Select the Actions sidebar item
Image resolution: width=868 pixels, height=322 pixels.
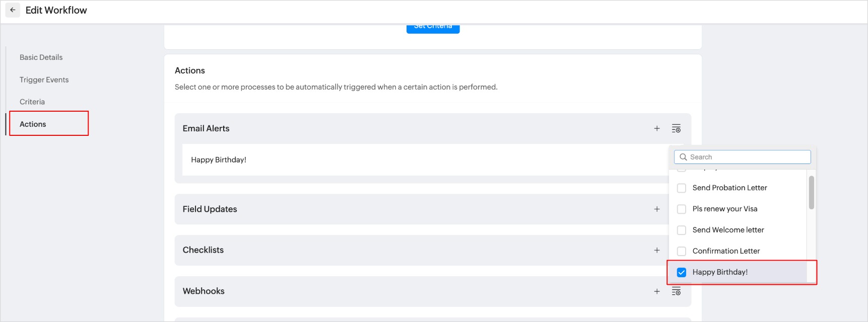(x=33, y=124)
